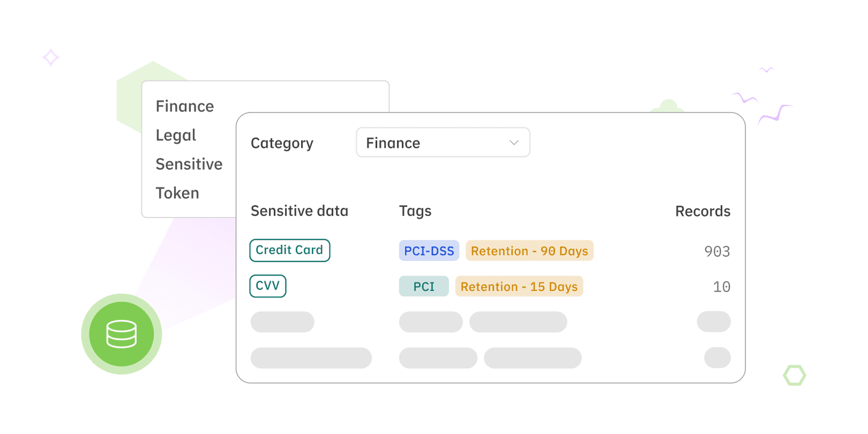Click the Sensitive data column header
The image size is (868, 434).
(x=300, y=211)
